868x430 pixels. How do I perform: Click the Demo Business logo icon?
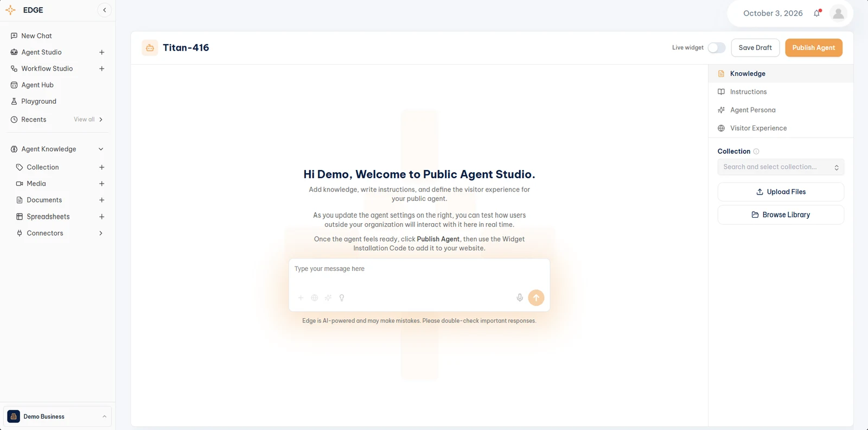pyautogui.click(x=14, y=416)
